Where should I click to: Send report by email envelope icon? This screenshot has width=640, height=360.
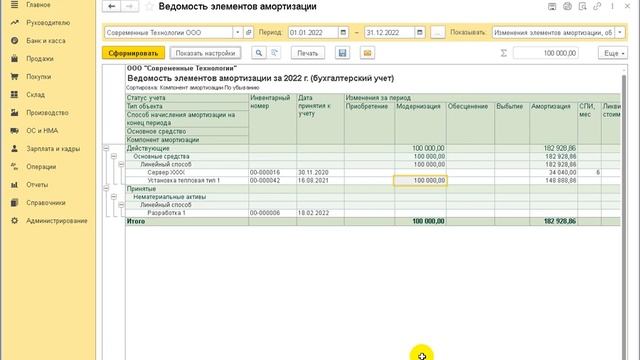click(367, 53)
